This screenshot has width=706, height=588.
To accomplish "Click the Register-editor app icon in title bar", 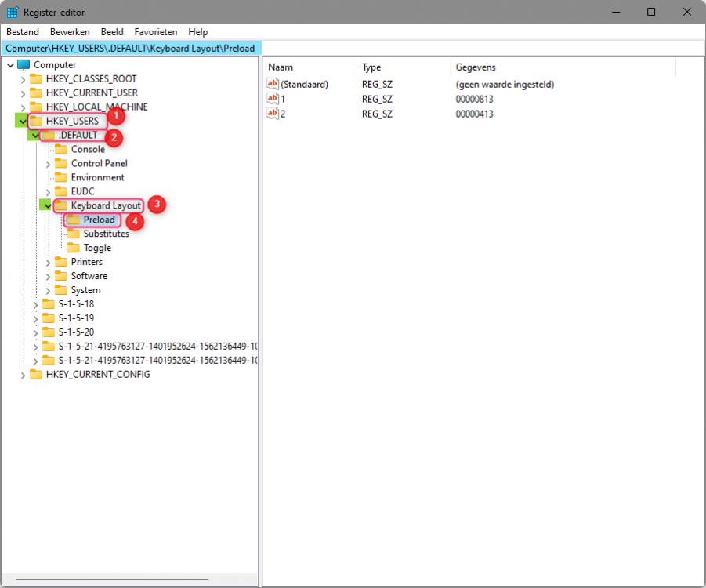I will 13,12.
